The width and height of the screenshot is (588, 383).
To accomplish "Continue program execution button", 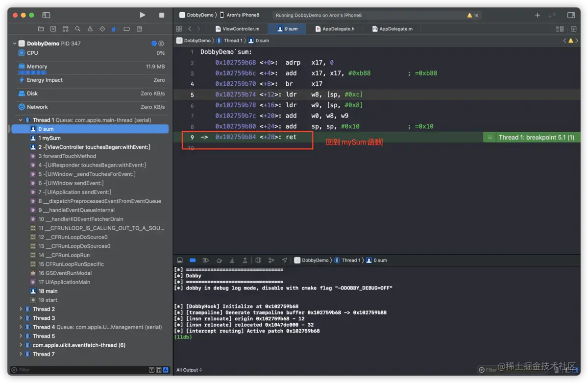I will click(x=206, y=260).
